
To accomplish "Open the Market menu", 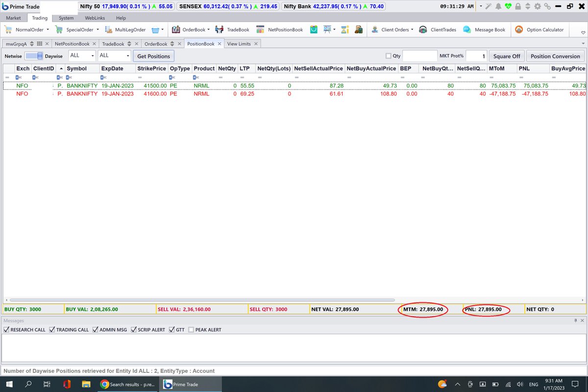I will [13, 18].
